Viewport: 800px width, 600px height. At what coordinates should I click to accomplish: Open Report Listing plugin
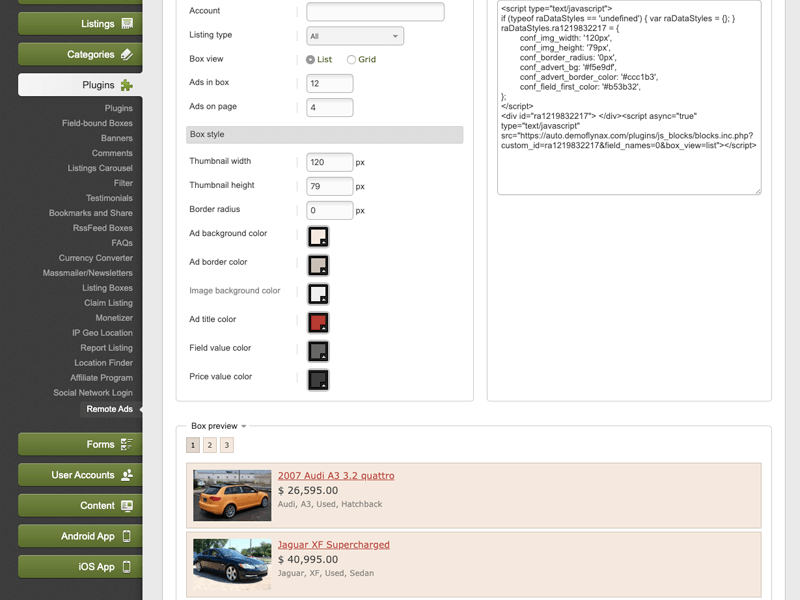pos(106,347)
